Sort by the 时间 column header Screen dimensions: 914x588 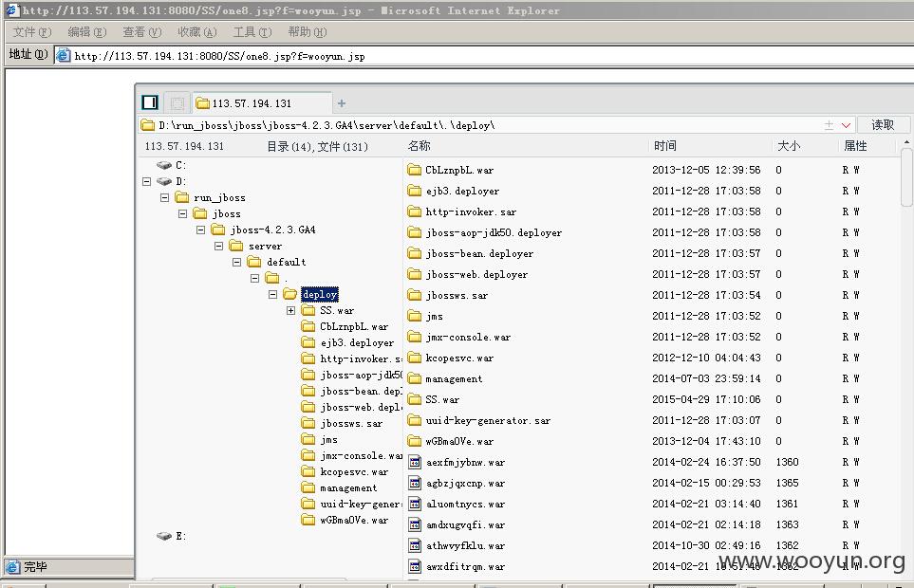pyautogui.click(x=664, y=145)
